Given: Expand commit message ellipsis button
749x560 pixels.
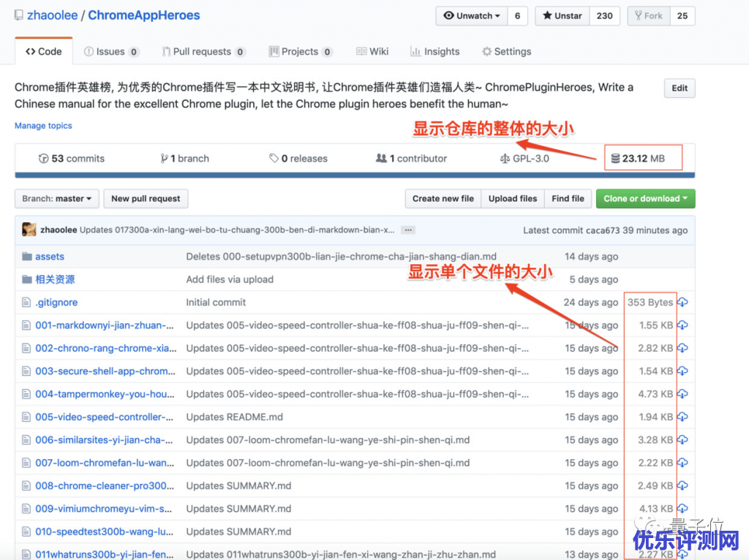Looking at the screenshot, I should pyautogui.click(x=409, y=230).
